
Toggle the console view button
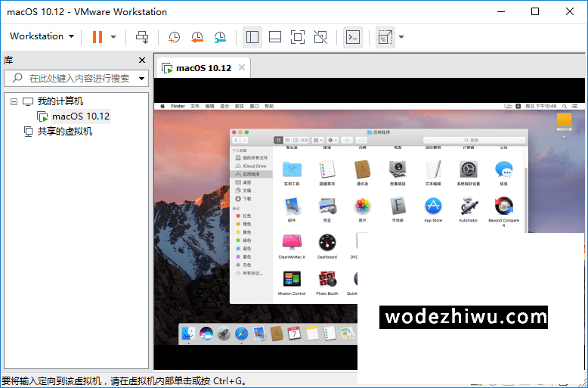coord(353,37)
